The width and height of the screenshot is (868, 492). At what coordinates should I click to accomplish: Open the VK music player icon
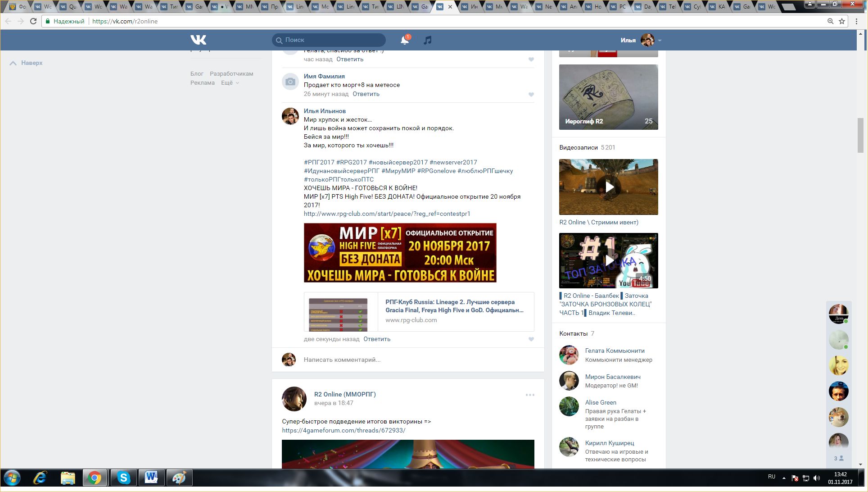(427, 40)
